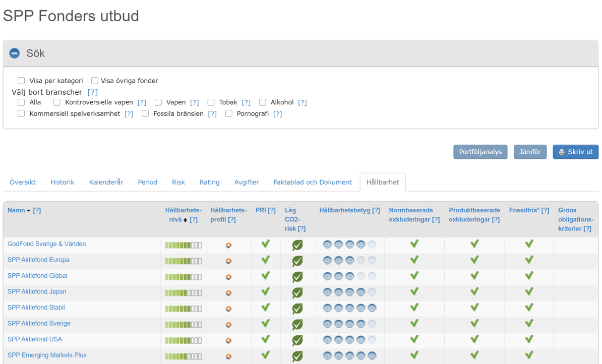Enable the Visa per kategori checkbox
Screen dimensions: 602x364
(21, 81)
